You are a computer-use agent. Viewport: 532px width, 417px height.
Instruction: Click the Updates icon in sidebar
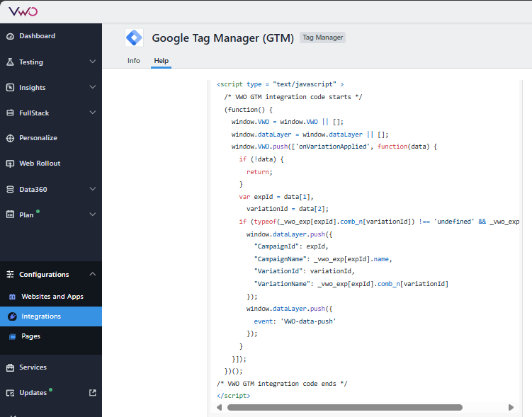pos(10,393)
